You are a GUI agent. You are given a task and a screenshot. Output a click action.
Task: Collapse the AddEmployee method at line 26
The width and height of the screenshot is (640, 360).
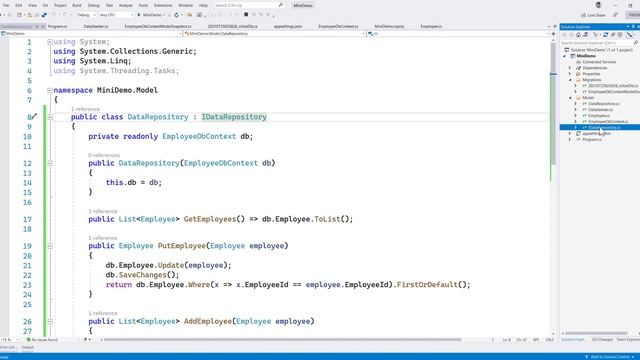pyautogui.click(x=50, y=321)
